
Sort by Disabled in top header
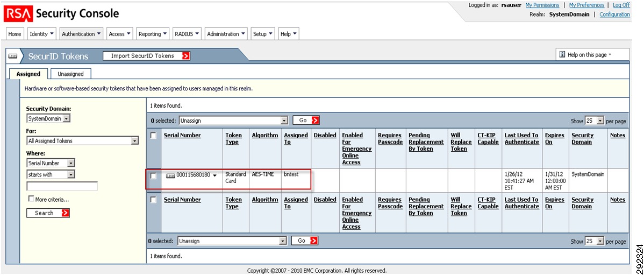(x=325, y=135)
